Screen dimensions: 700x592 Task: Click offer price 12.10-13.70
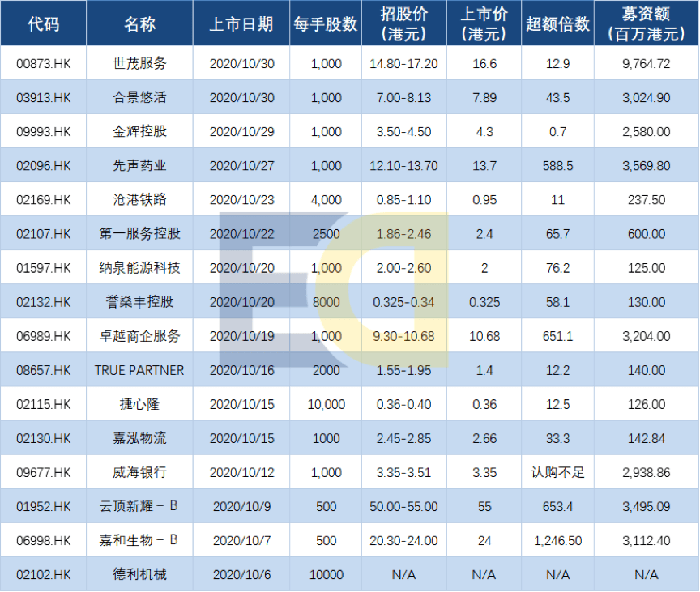(x=404, y=166)
